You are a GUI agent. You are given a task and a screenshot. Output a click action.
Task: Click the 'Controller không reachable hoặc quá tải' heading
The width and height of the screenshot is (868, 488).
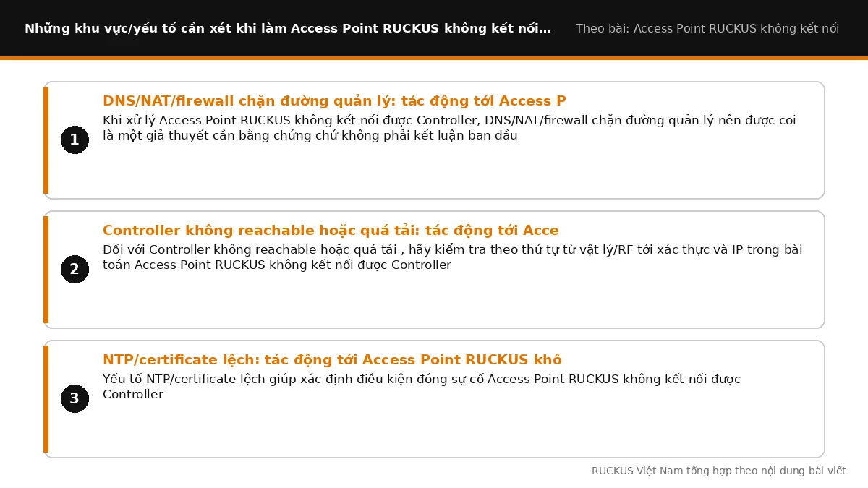[331, 231]
